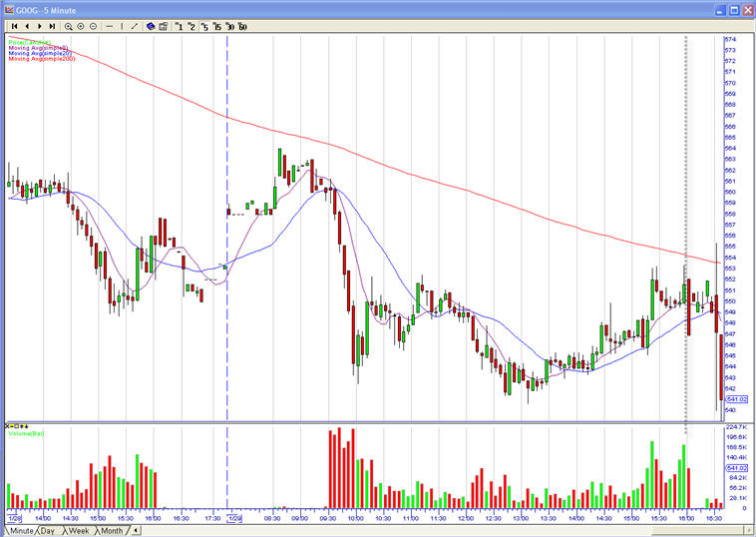The height and width of the screenshot is (537, 756).
Task: Select the vertical line drawing tool
Action: 122,26
